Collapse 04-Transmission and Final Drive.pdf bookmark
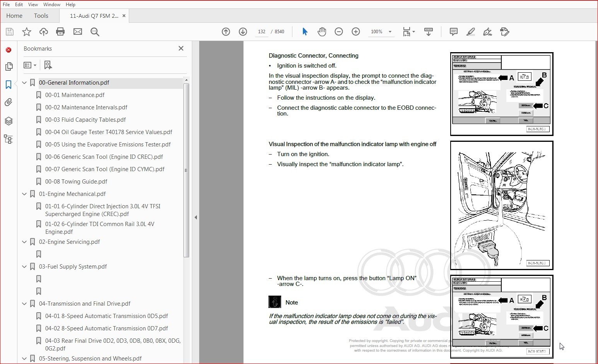598x364 pixels. (24, 304)
